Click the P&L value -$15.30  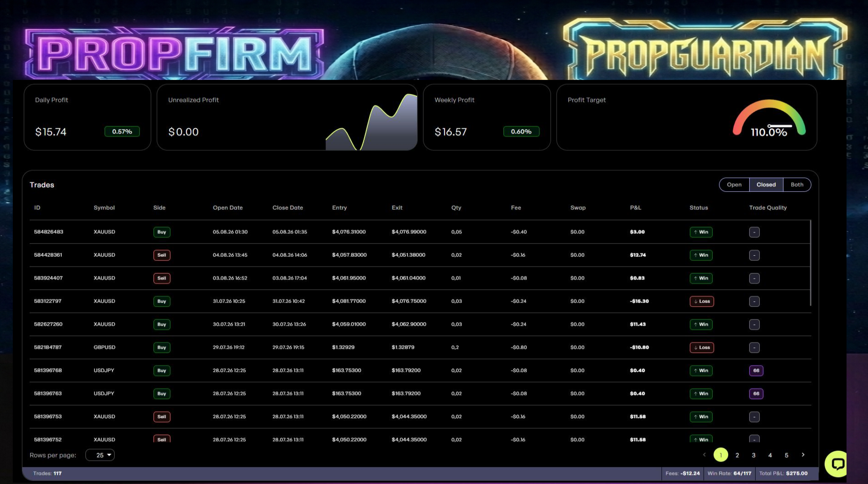(639, 301)
